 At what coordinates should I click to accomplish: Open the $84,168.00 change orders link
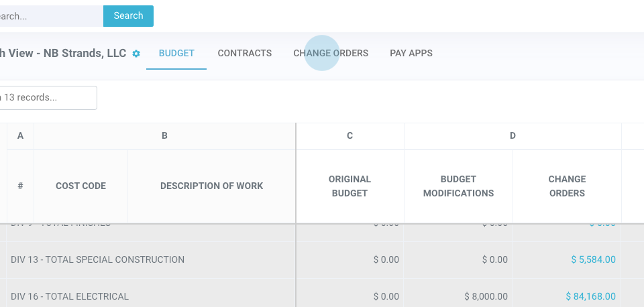pos(590,296)
